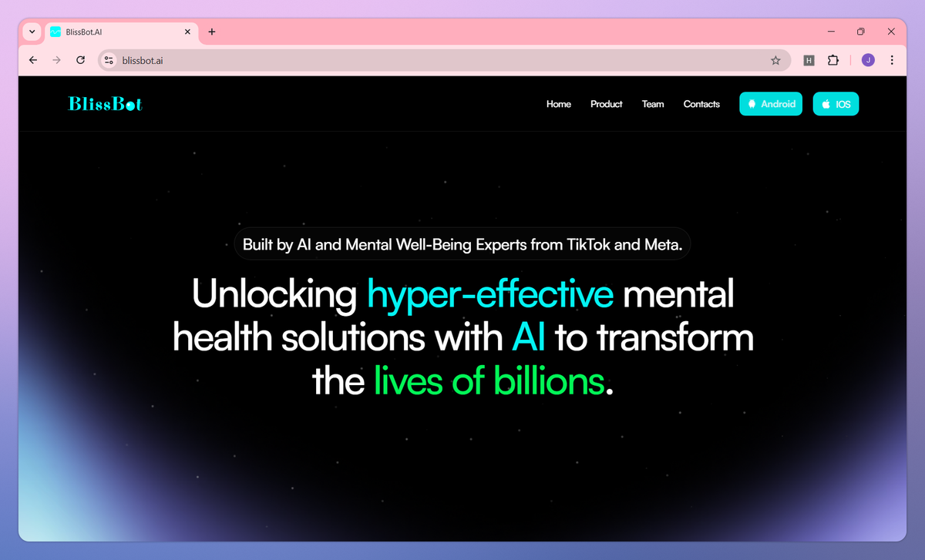Go back in browser history
This screenshot has width=925, height=560.
tap(32, 60)
